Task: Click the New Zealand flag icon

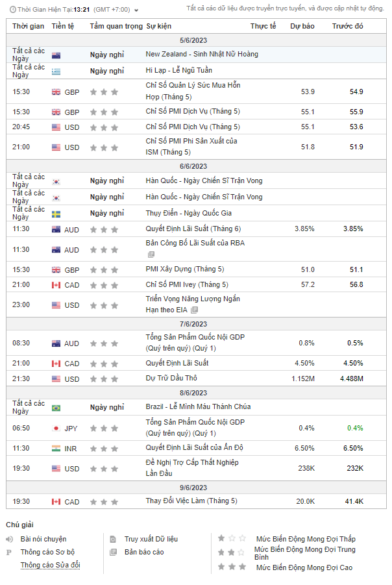Action: (56, 56)
